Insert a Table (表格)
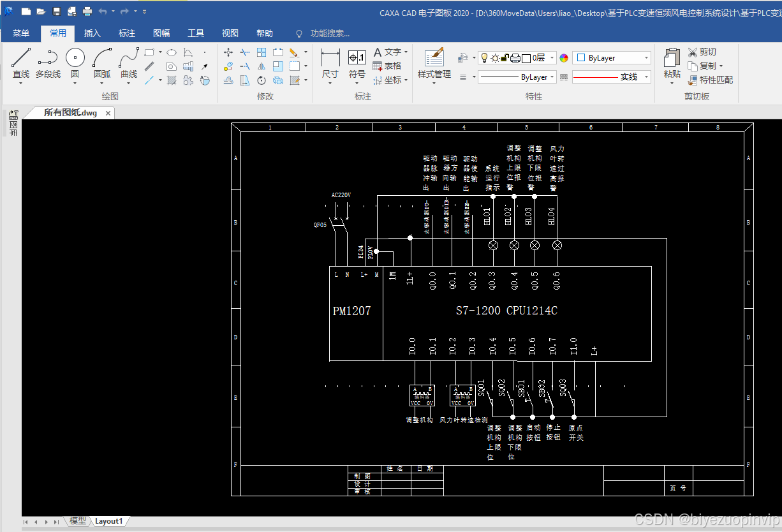The height and width of the screenshot is (532, 782). (x=387, y=66)
